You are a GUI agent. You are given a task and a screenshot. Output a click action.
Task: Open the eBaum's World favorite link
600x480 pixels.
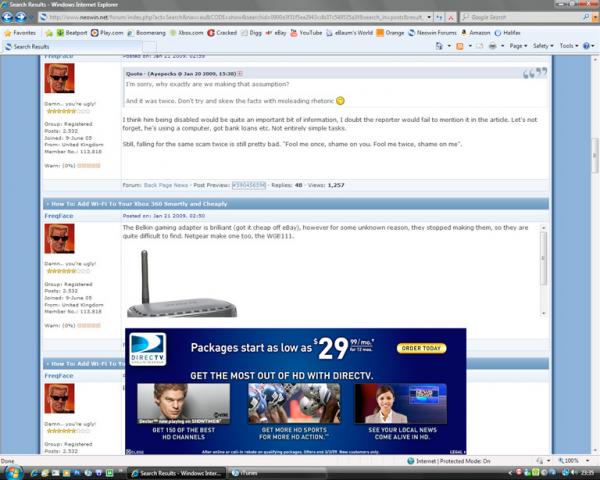pos(349,33)
